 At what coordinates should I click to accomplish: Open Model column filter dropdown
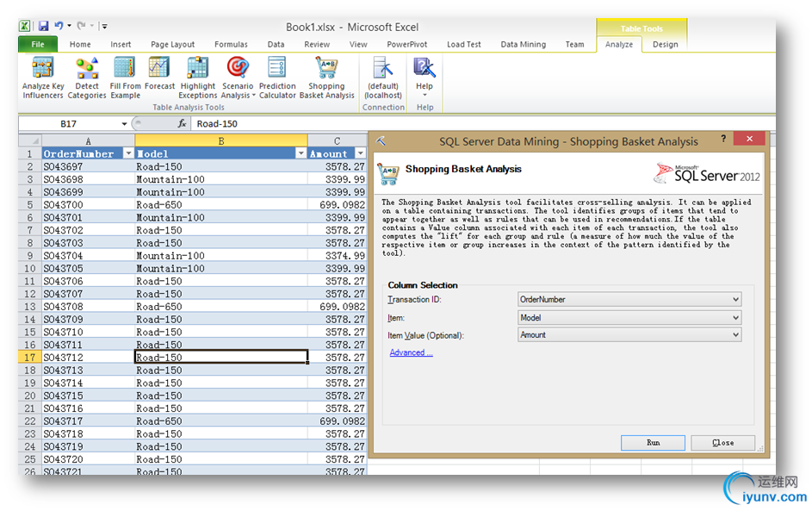coord(301,153)
